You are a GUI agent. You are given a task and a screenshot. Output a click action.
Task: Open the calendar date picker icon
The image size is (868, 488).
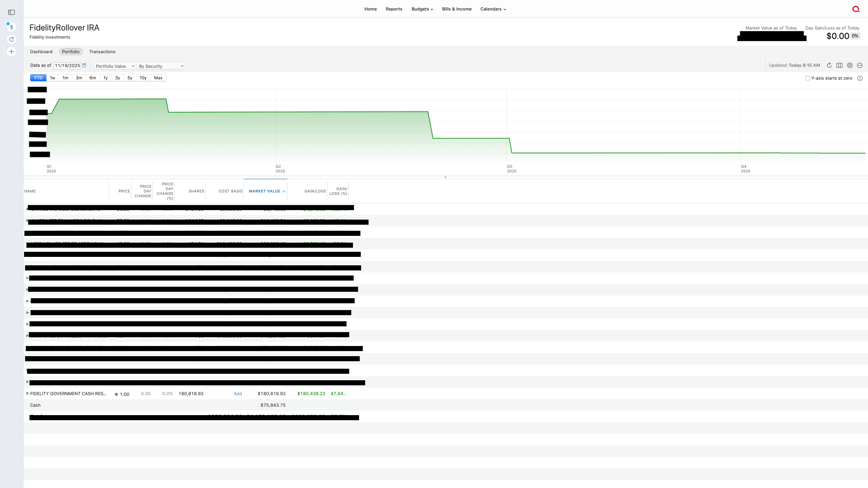click(84, 65)
